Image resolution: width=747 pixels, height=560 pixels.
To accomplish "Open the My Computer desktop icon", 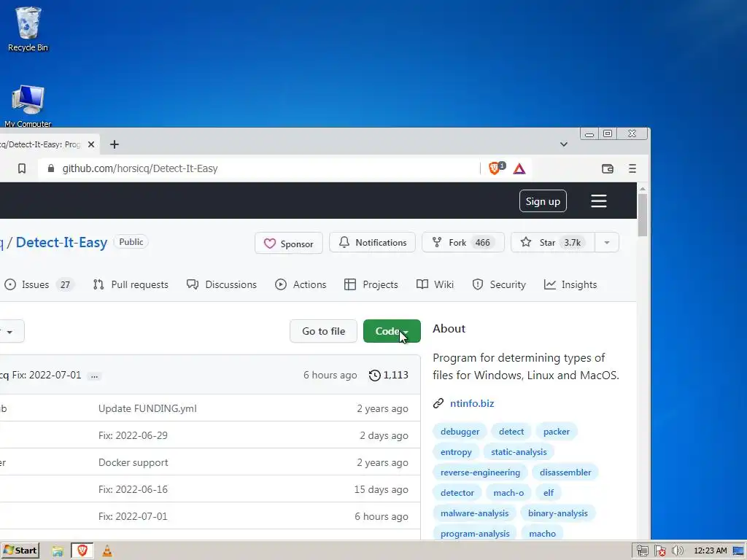I will coord(28,106).
